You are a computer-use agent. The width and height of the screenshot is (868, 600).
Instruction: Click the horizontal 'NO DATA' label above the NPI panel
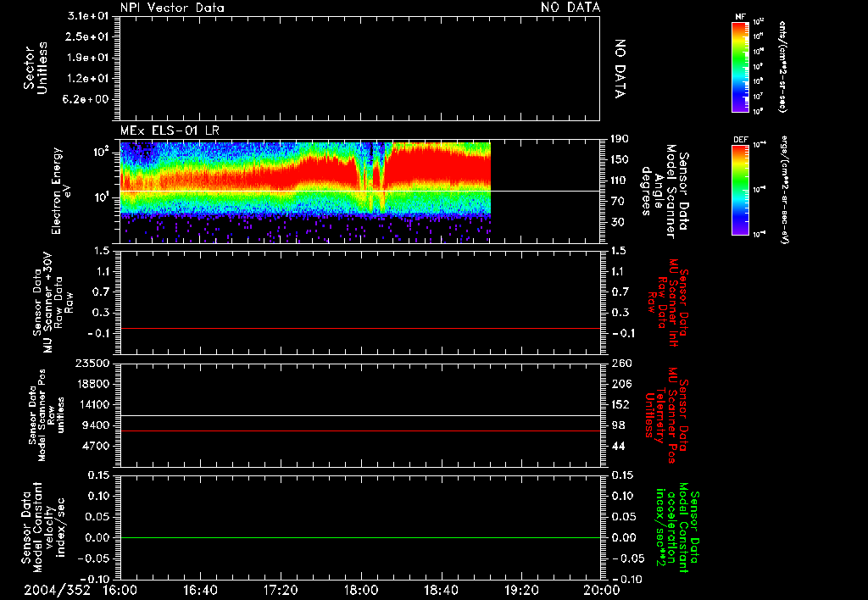(x=570, y=8)
